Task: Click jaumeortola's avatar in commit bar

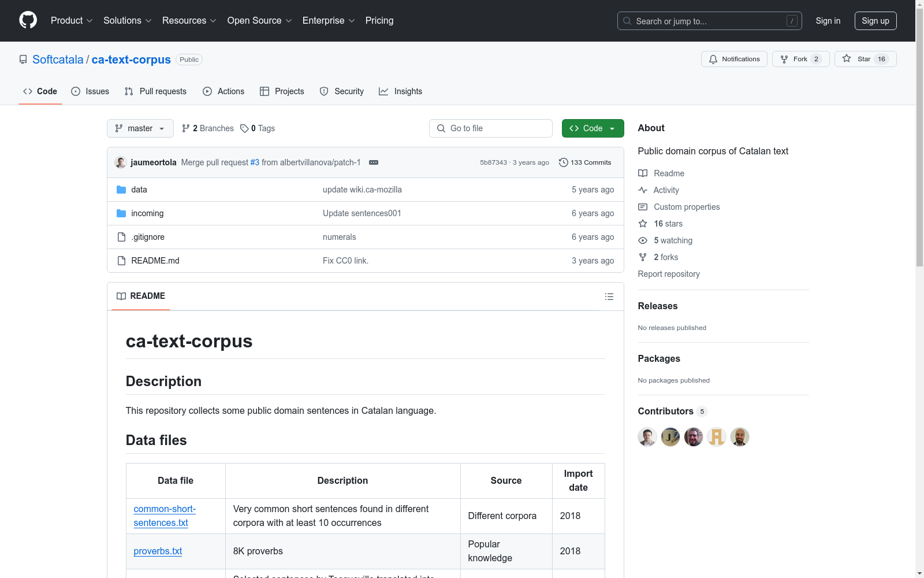Action: click(121, 162)
